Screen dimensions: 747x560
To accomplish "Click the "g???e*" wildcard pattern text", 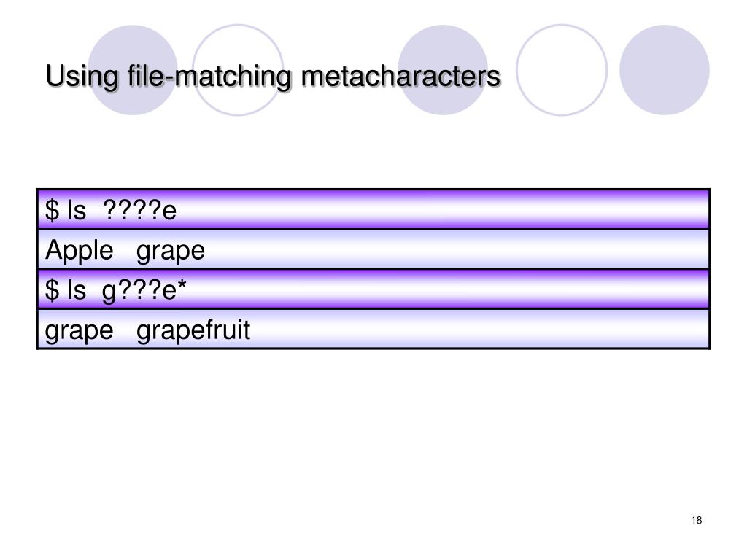I will pos(144,290).
